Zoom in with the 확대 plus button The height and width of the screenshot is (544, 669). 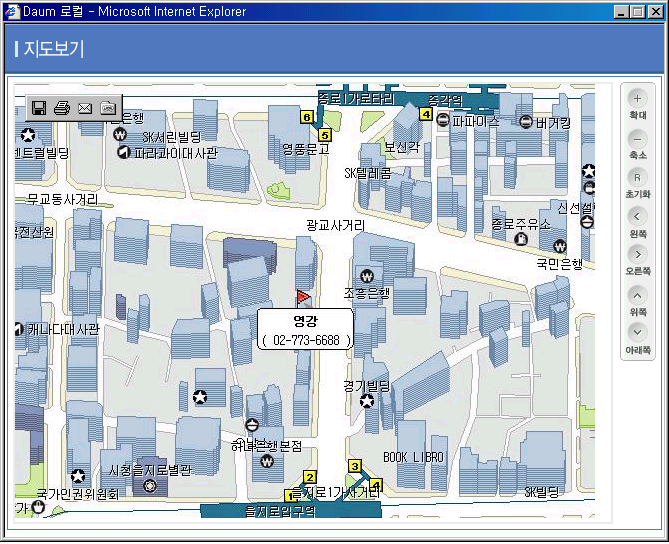(638, 99)
